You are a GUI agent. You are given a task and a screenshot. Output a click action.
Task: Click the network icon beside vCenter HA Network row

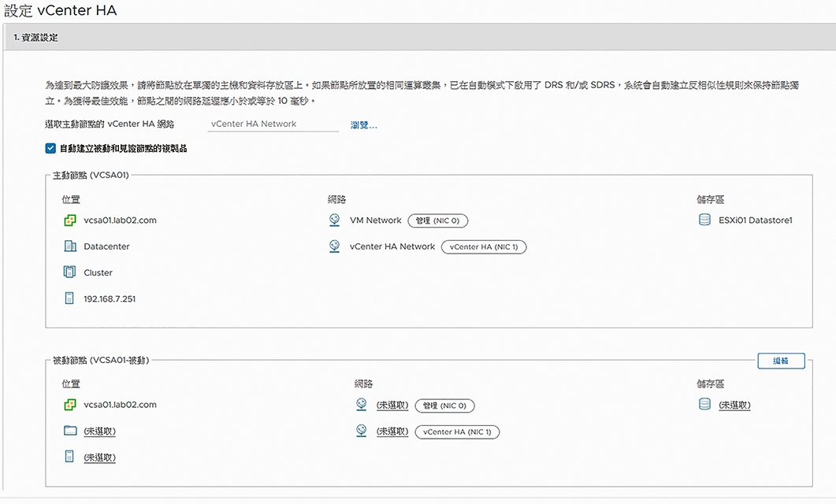coord(334,246)
